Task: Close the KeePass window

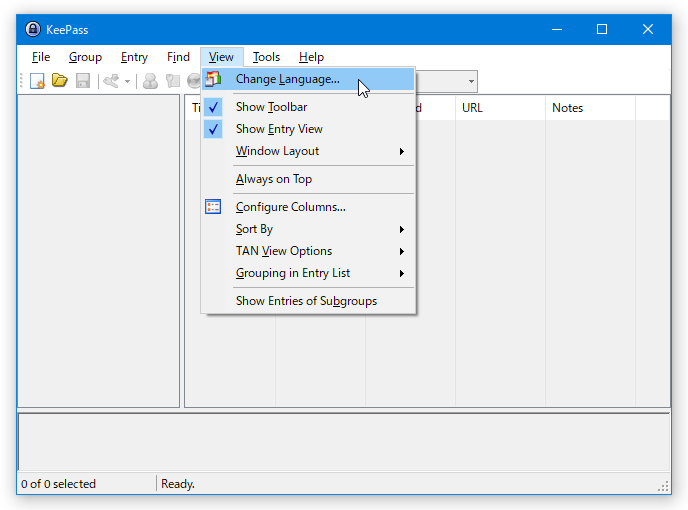Action: click(x=648, y=29)
